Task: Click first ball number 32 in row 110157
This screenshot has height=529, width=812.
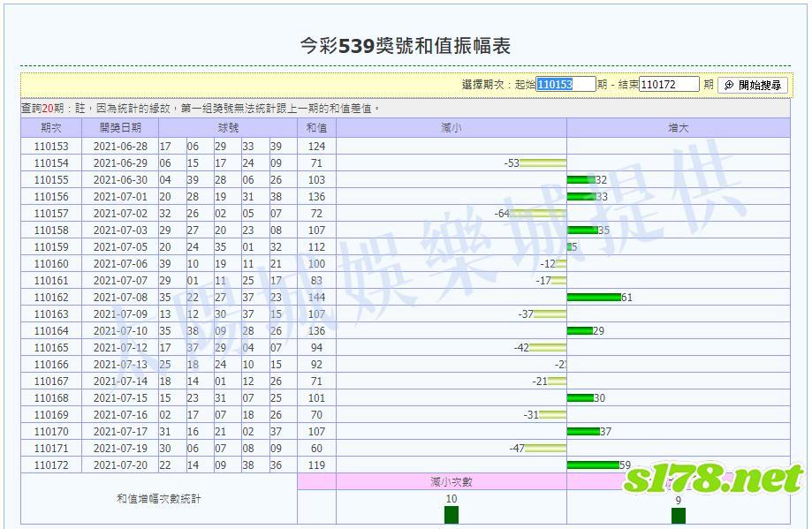Action: click(165, 213)
